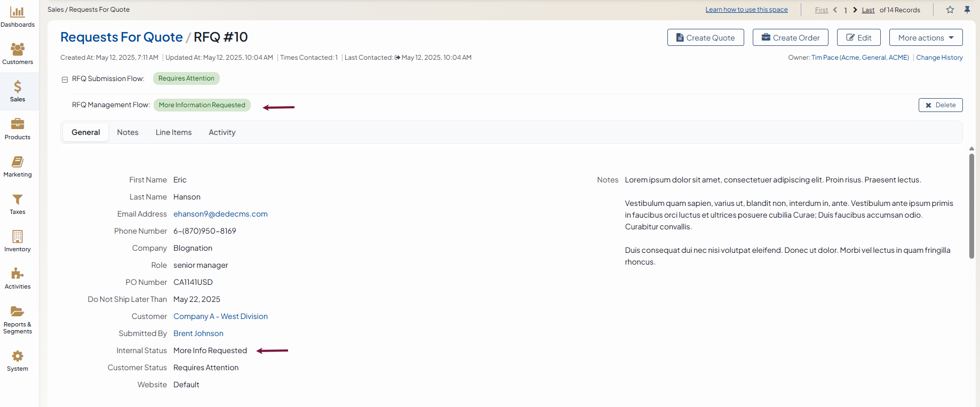Open the Change History link
This screenshot has width=980, height=407.
click(939, 58)
